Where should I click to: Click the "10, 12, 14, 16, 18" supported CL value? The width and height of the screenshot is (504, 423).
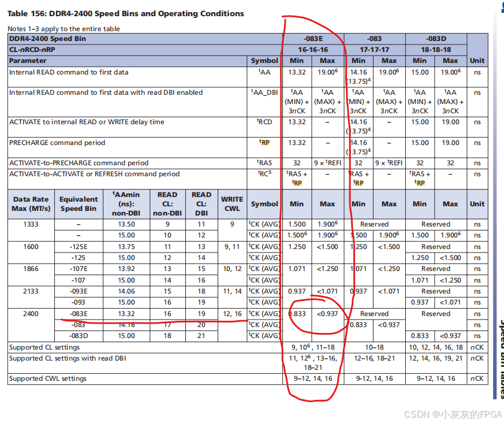pos(436,347)
